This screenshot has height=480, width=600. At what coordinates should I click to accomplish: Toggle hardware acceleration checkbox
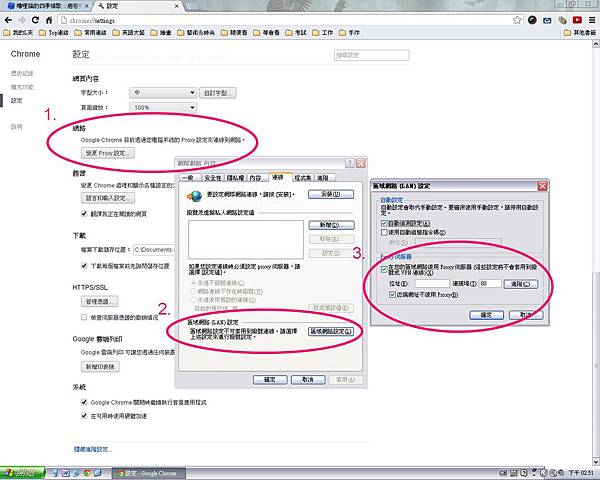pos(84,415)
